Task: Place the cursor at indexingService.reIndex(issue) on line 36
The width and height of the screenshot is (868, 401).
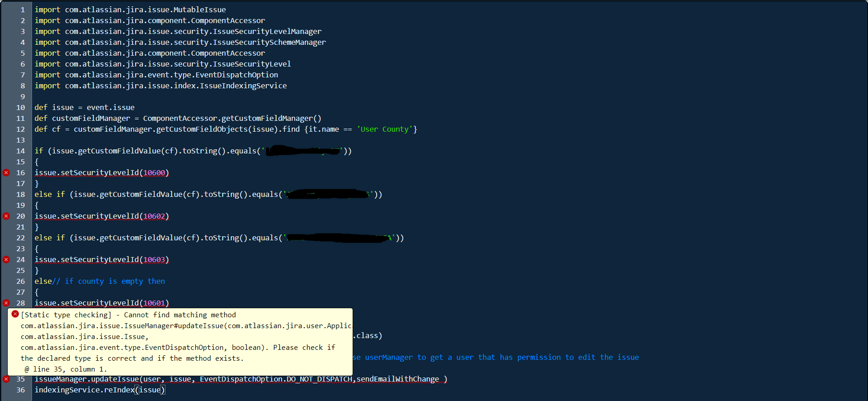Action: 99,390
